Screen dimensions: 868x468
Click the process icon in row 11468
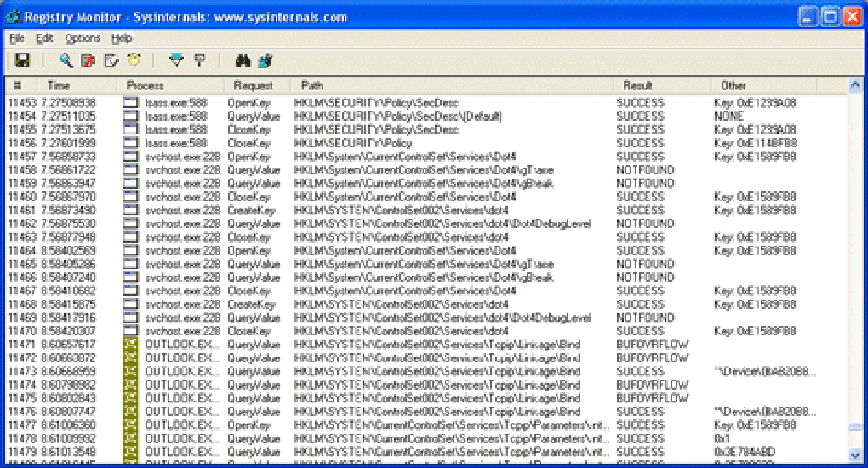pyautogui.click(x=131, y=305)
